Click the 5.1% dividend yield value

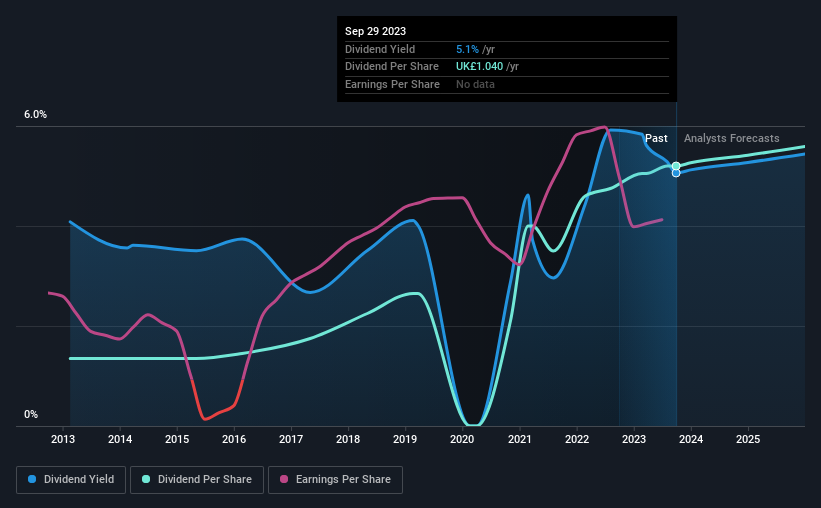467,49
